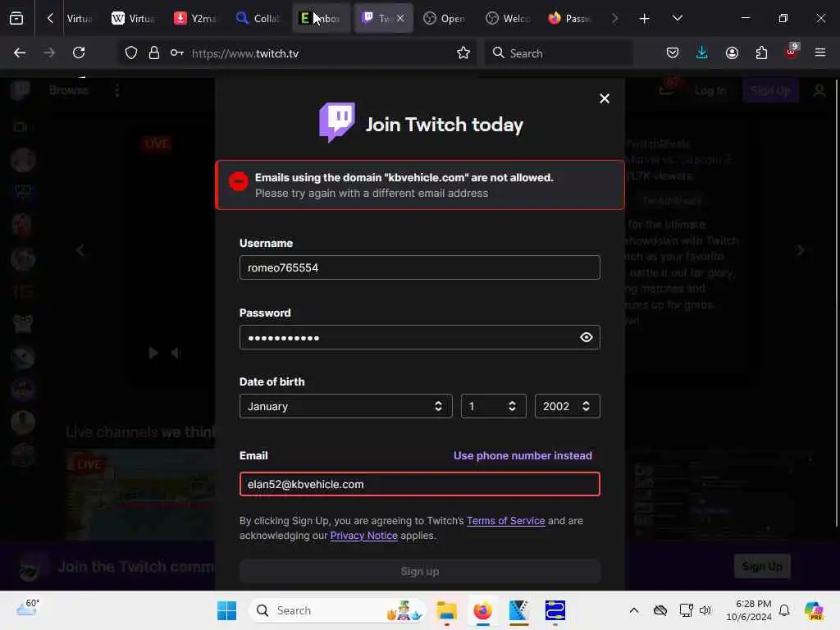Image resolution: width=840 pixels, height=630 pixels.
Task: Click Sign Up in bottom banner
Action: 762,566
